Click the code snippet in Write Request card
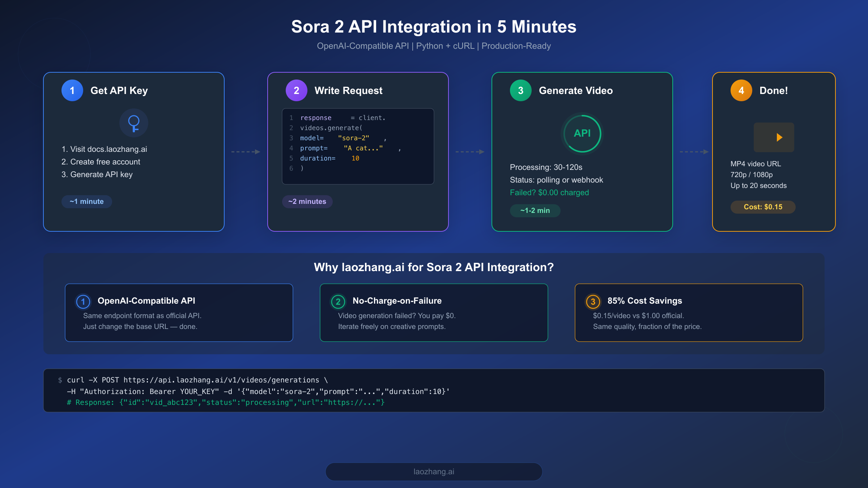This screenshot has width=868, height=488. pos(358,146)
